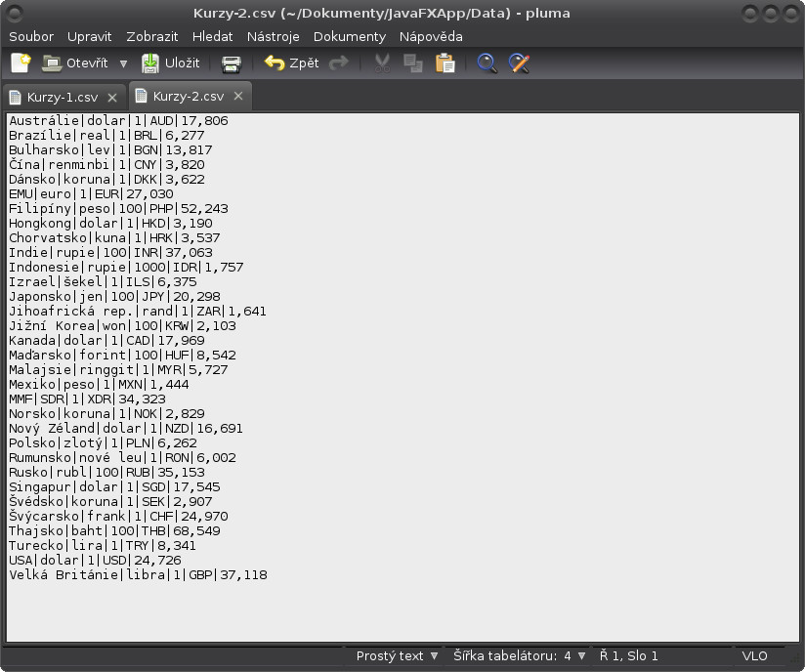The height and width of the screenshot is (672, 805).
Task: Click the Norsko koruna line
Action: pyautogui.click(x=106, y=414)
